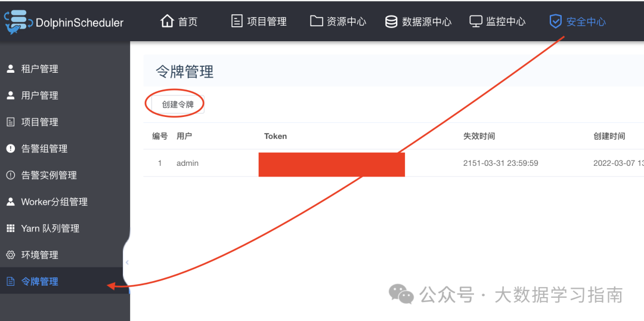Click the document icon beside 令牌管理

point(11,282)
